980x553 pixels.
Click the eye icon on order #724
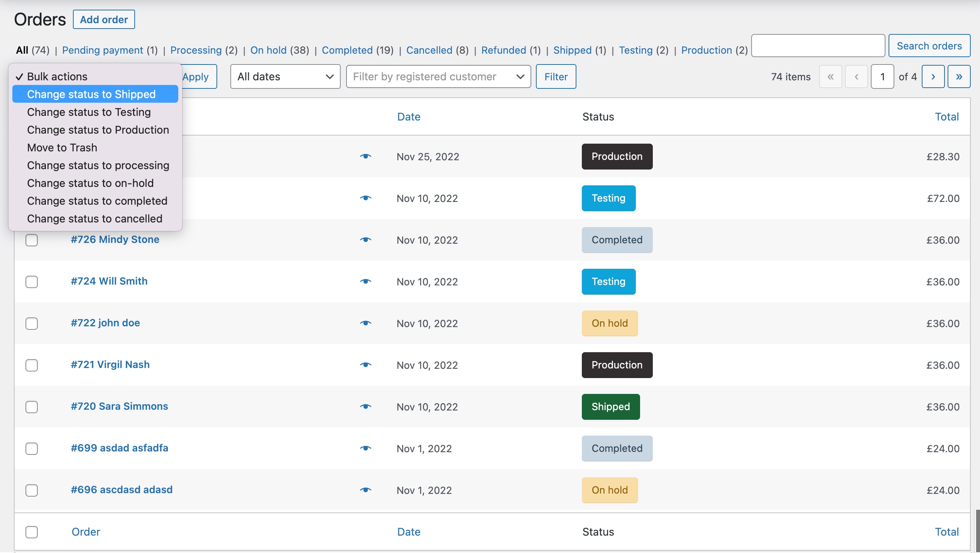(x=365, y=281)
